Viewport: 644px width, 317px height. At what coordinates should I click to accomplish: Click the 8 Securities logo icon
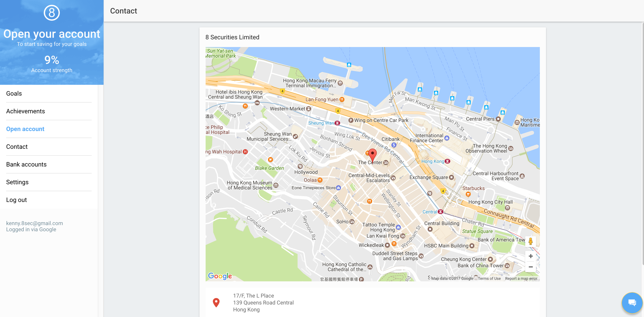(52, 13)
